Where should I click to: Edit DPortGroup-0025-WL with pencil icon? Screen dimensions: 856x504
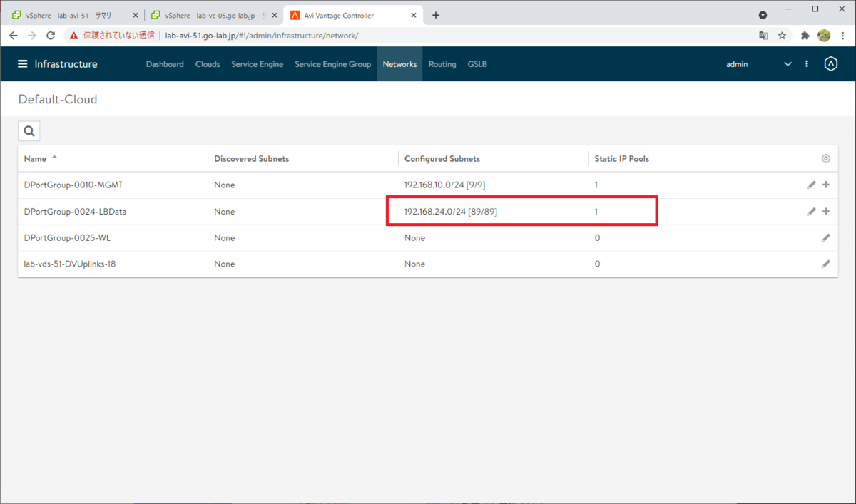click(x=826, y=237)
